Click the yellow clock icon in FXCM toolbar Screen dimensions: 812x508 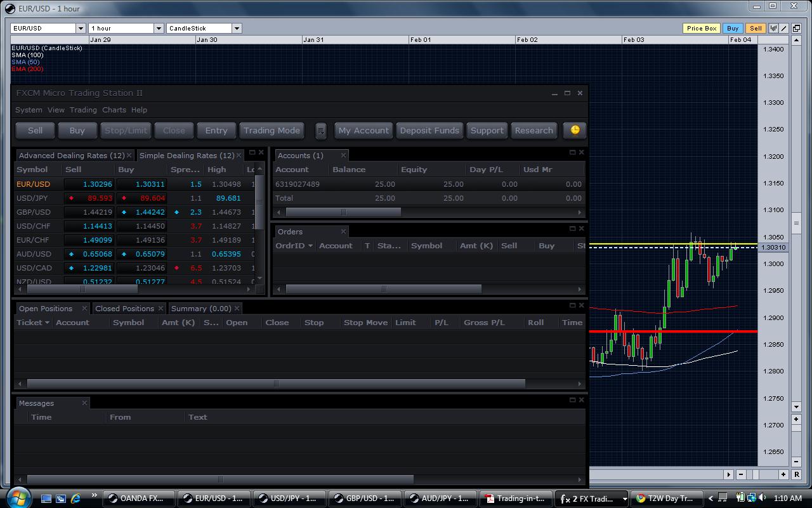(x=575, y=130)
